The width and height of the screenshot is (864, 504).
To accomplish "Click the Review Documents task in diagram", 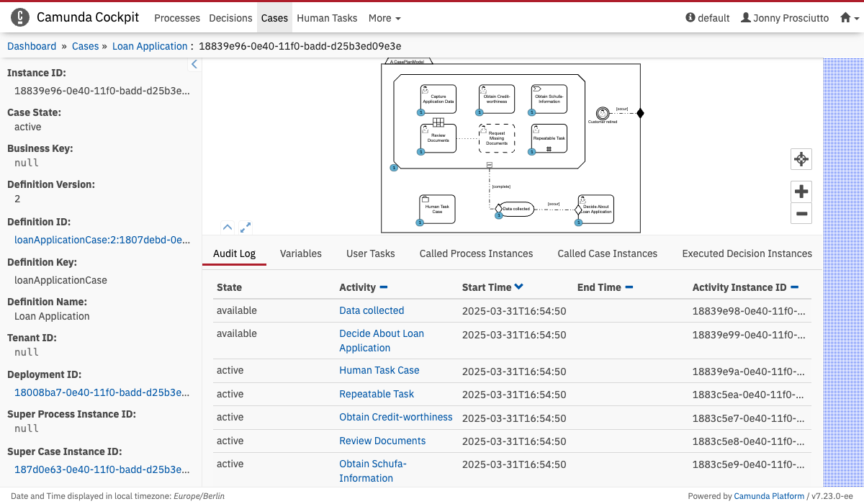I will click(438, 138).
